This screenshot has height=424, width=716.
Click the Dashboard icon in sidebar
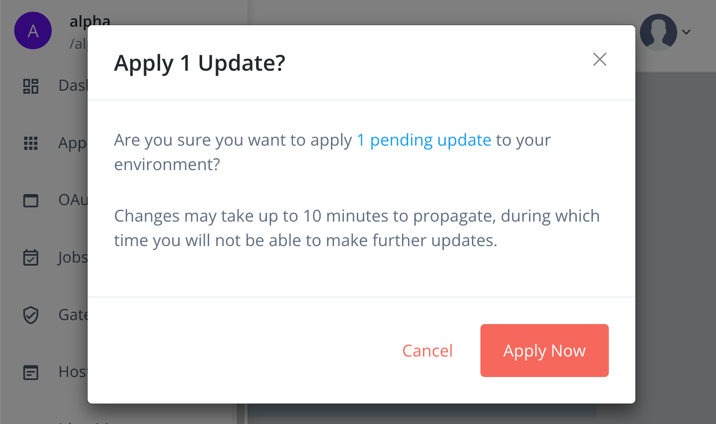(x=31, y=86)
